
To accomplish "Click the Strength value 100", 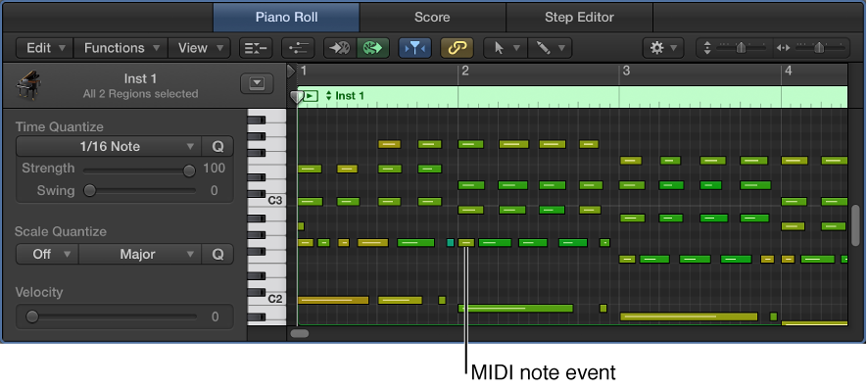I will tap(215, 169).
